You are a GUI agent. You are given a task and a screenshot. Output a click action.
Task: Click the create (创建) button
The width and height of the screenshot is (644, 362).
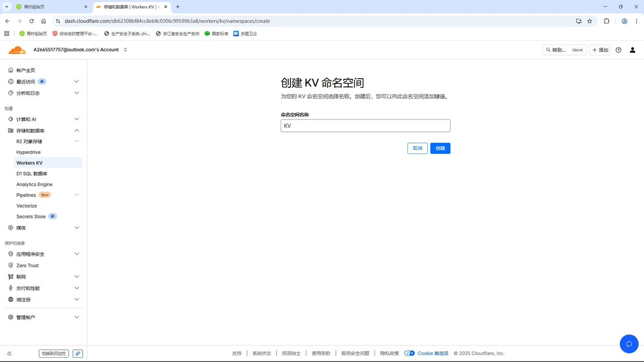(440, 148)
